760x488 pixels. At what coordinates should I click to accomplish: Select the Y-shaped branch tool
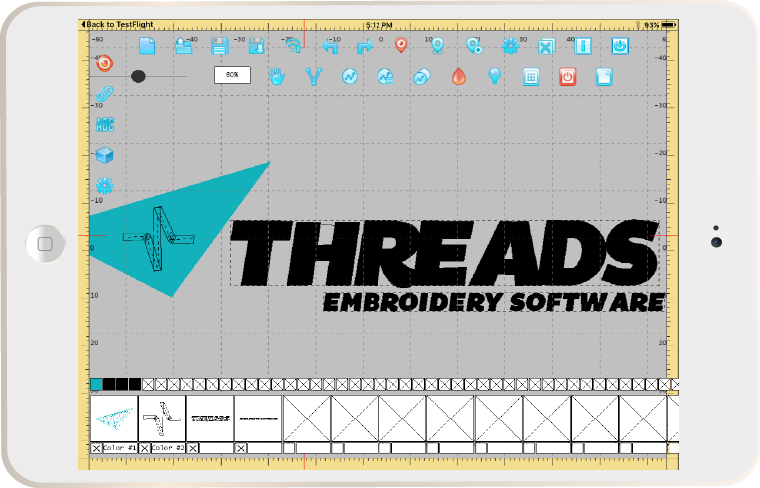[x=314, y=77]
